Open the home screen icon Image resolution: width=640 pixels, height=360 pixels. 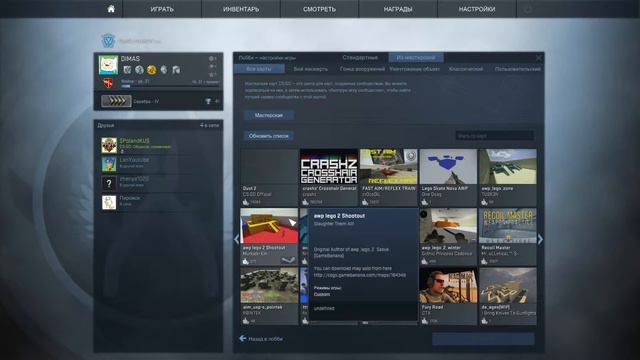point(111,9)
